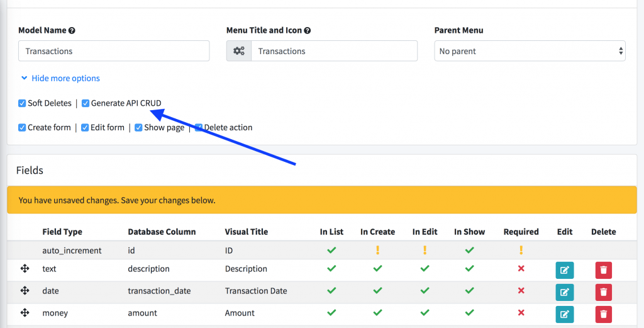Toggle the Edit form checkbox

[x=85, y=127]
